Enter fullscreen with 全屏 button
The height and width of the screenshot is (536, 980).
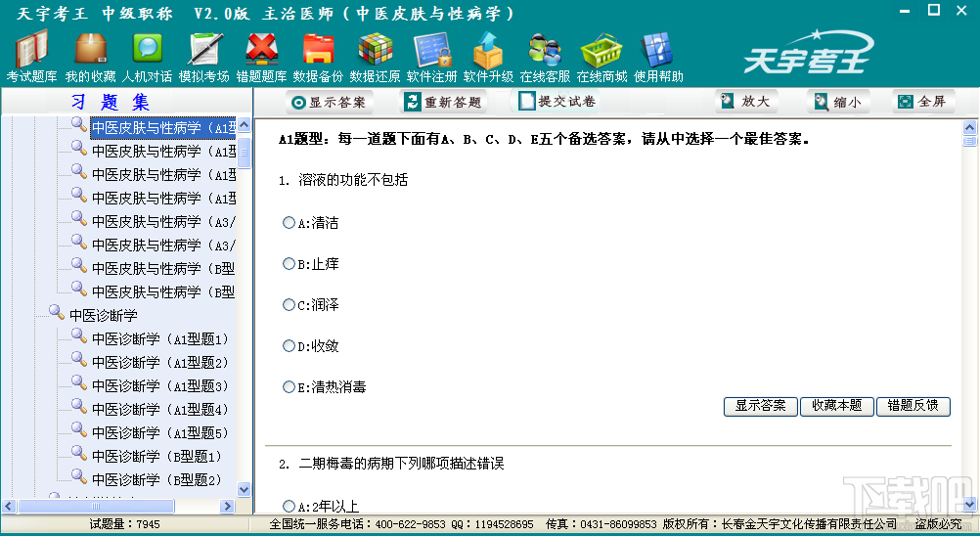coord(923,101)
